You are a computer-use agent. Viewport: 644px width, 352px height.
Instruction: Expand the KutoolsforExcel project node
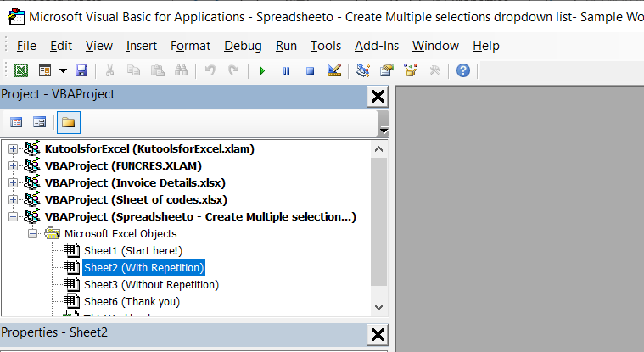point(13,149)
